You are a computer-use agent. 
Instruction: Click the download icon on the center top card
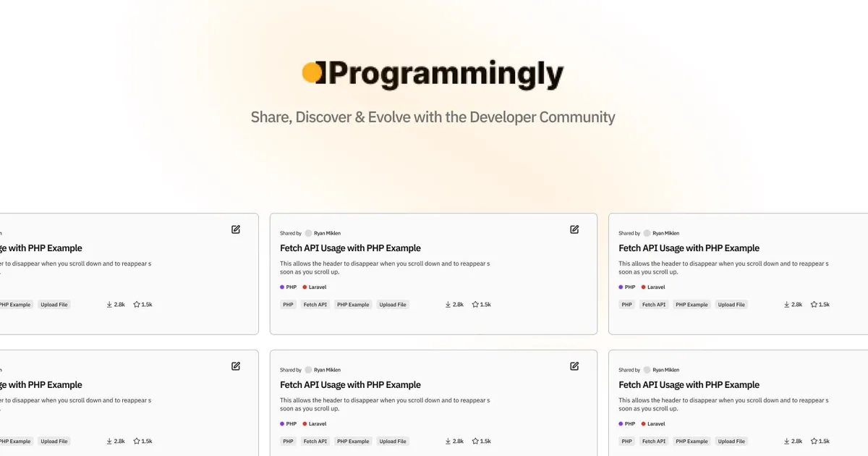click(x=447, y=304)
